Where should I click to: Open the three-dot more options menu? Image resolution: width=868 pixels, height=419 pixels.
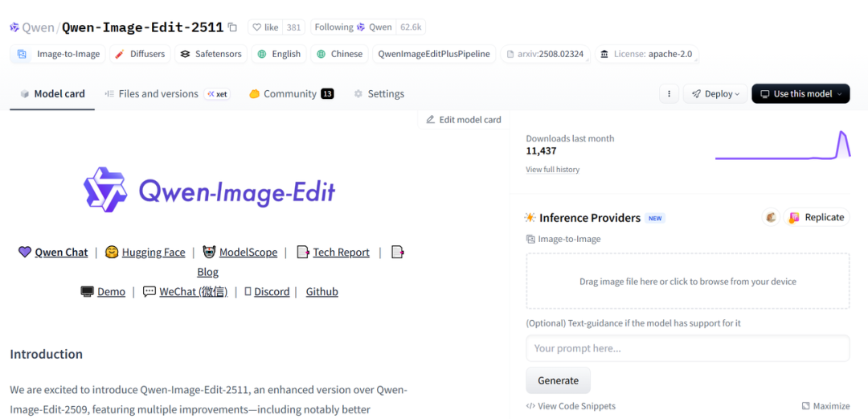point(669,93)
